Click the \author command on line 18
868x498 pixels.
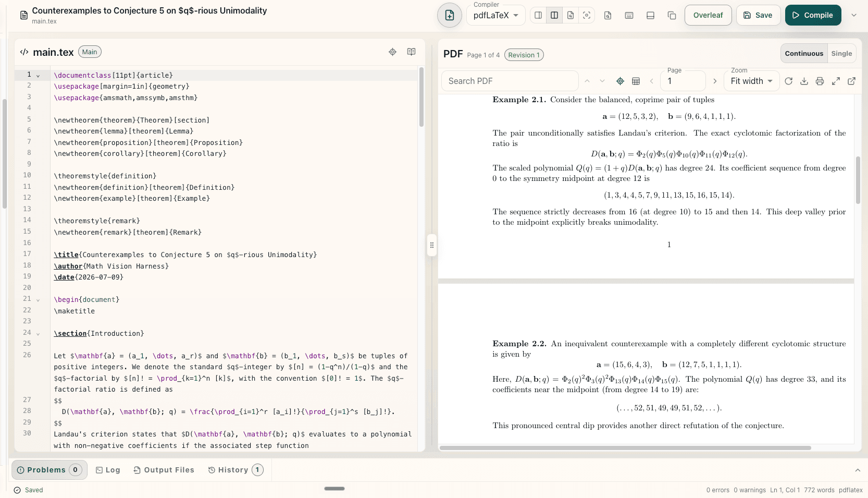(x=68, y=266)
